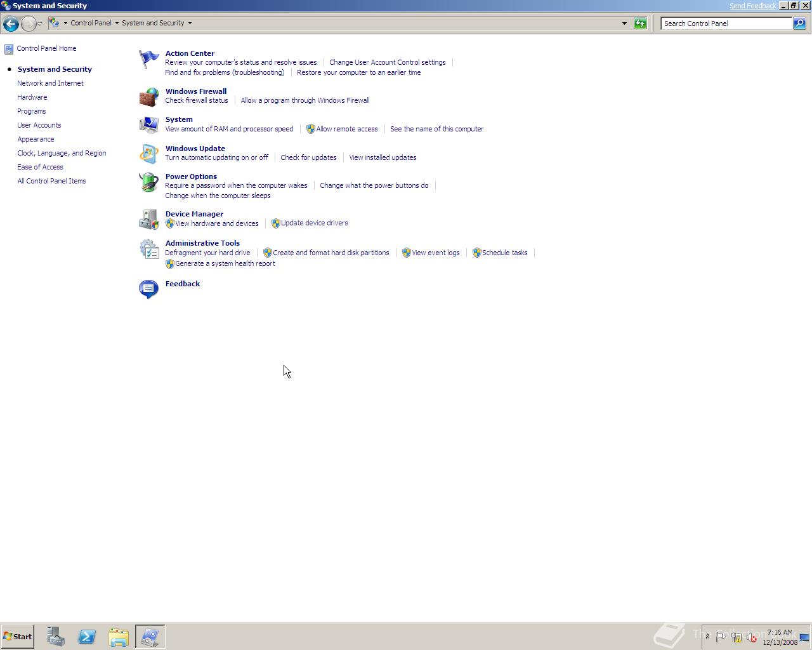Expand dropdown arrow after Control Panel breadcrumb

coord(117,23)
